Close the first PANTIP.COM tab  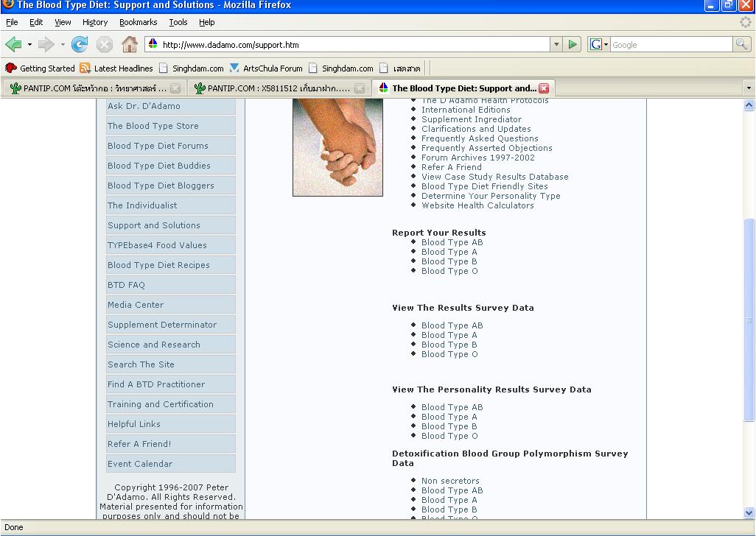[175, 88]
